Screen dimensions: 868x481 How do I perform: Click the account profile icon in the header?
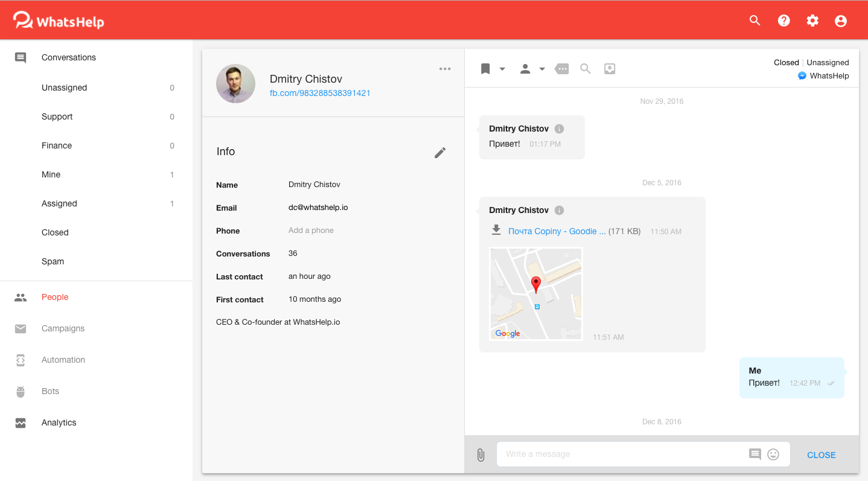coord(841,21)
